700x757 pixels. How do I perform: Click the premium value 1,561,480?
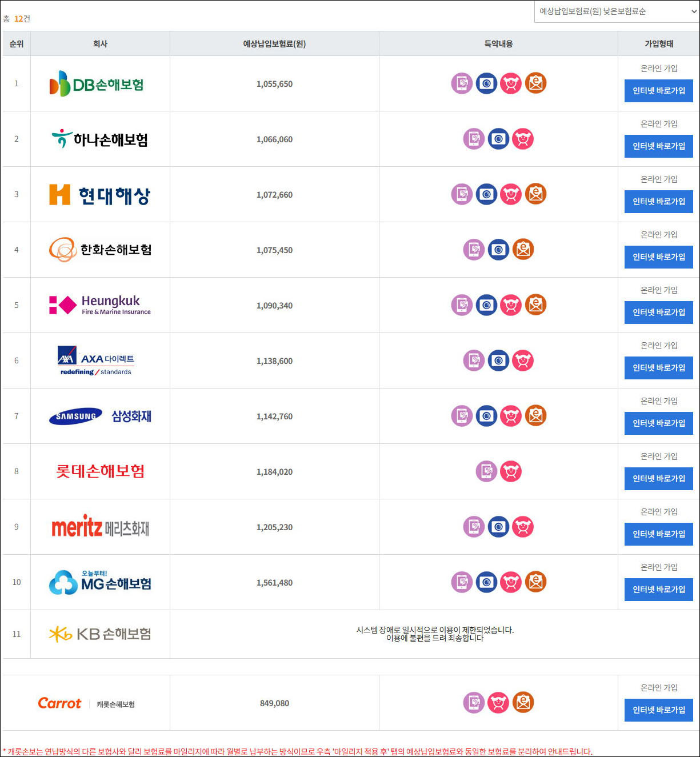pyautogui.click(x=274, y=583)
